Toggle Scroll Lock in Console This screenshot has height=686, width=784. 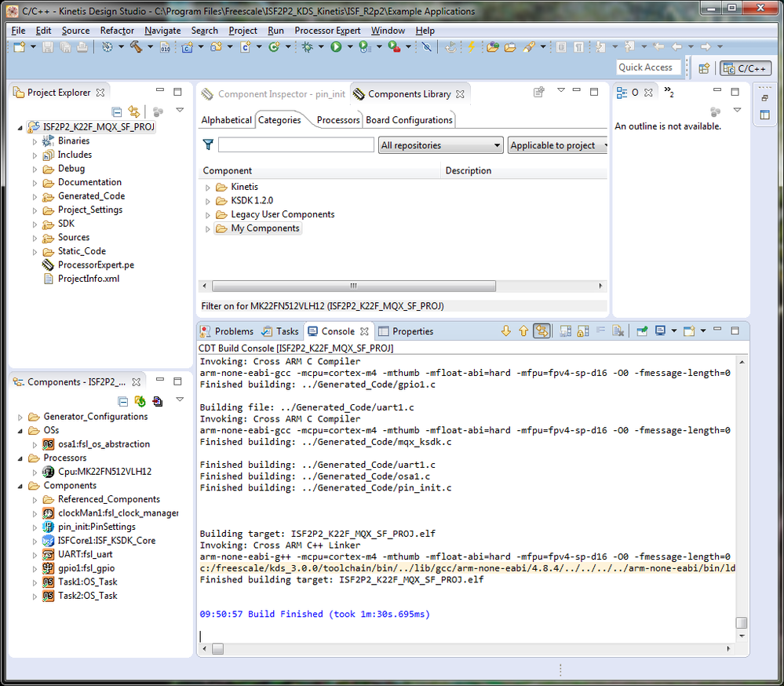tap(583, 331)
